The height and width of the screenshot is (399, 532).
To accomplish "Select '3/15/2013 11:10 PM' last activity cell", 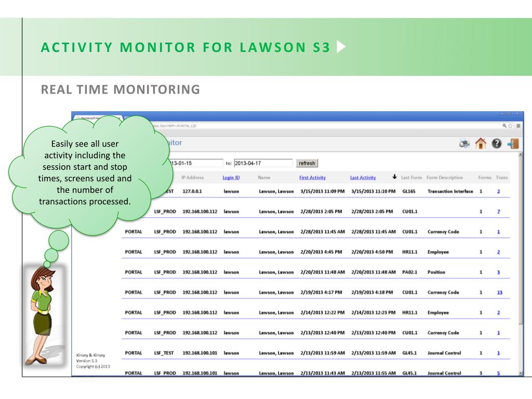I will 374,191.
